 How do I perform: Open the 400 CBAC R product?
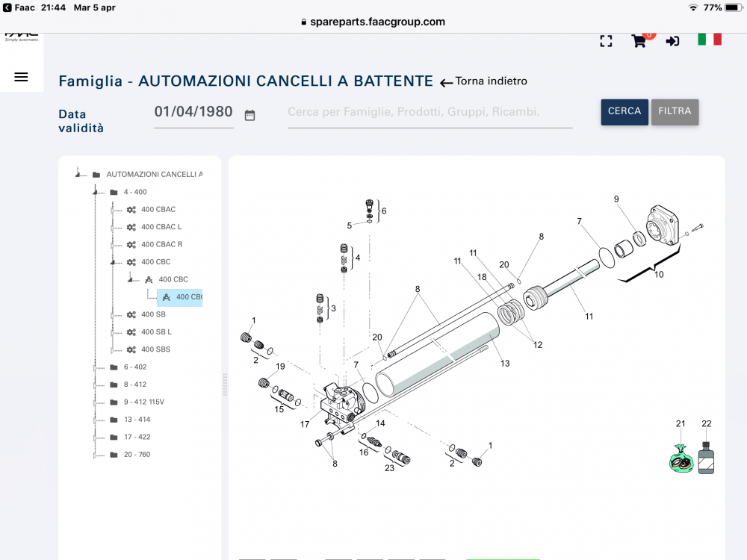pyautogui.click(x=162, y=244)
